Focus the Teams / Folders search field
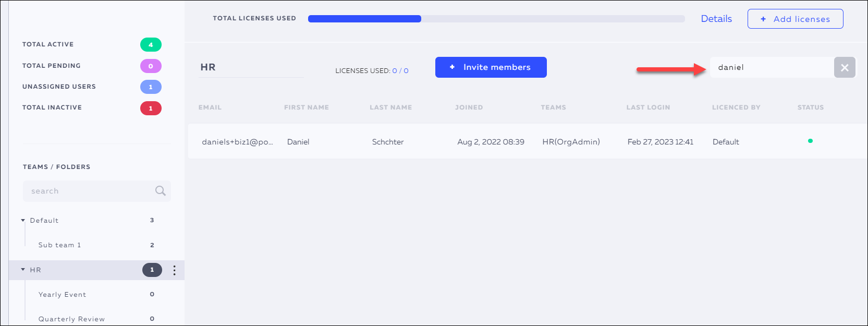This screenshot has height=326, width=868. click(x=97, y=191)
